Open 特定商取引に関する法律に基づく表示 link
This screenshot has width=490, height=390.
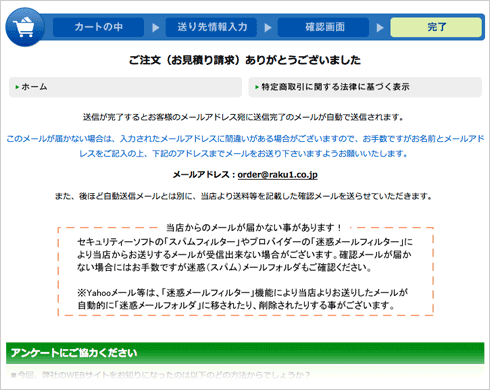tap(365, 87)
